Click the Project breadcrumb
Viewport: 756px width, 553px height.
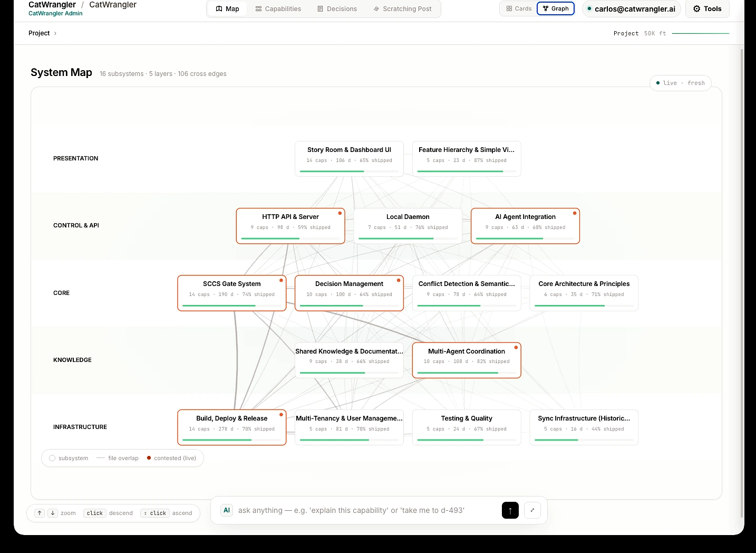click(x=39, y=33)
